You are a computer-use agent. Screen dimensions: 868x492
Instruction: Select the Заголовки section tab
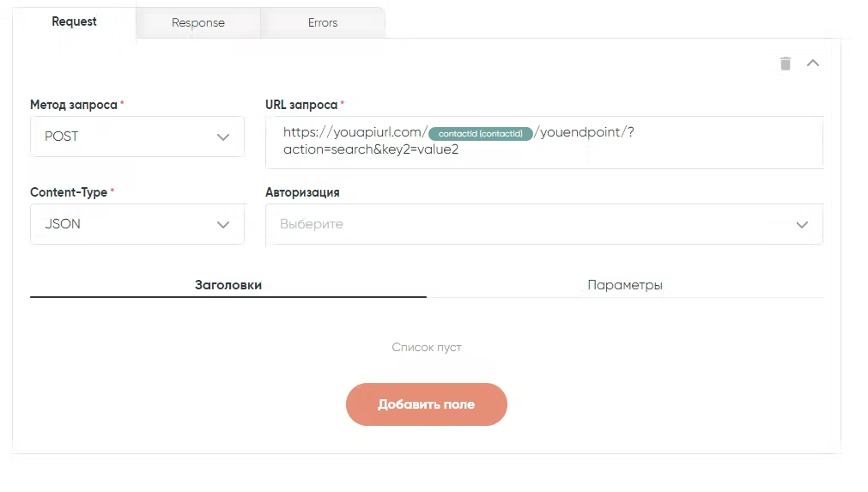228,285
